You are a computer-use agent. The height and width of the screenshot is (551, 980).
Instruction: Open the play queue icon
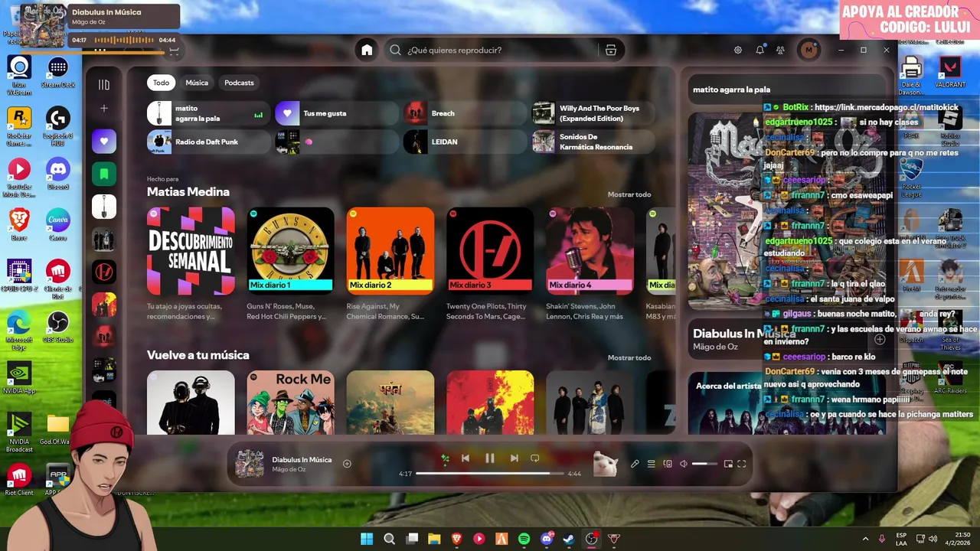[651, 464]
